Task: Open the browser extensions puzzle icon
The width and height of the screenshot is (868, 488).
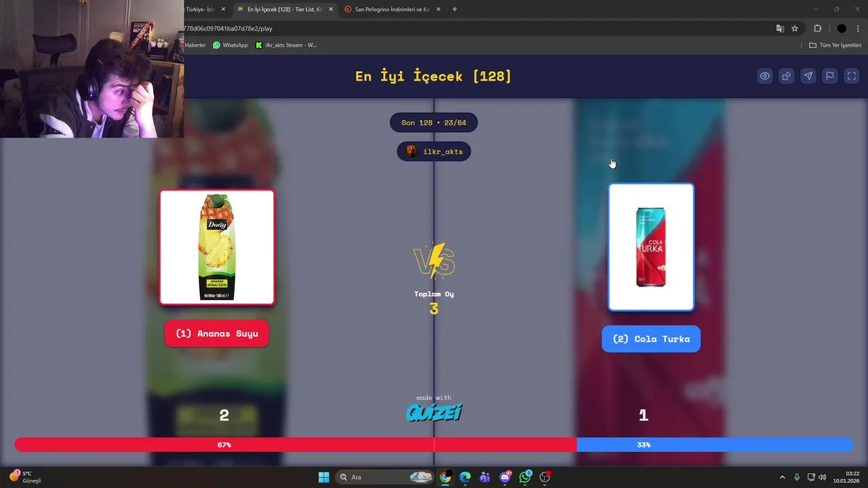Action: click(x=817, y=28)
